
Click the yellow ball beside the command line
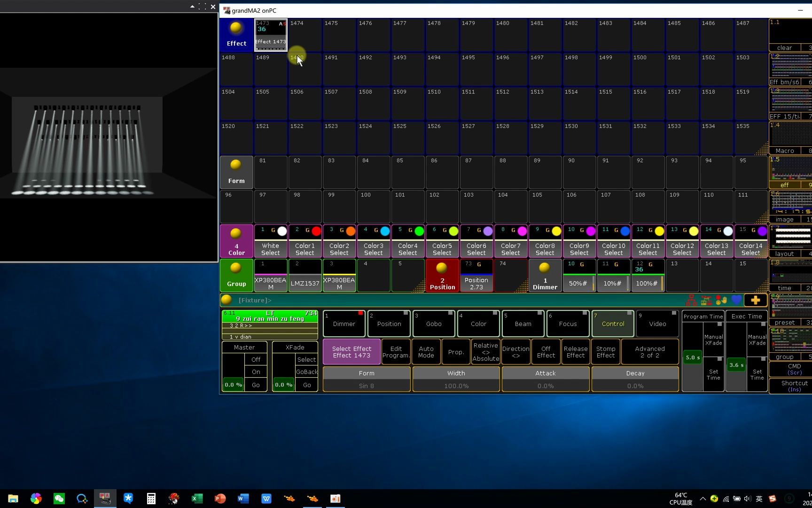point(226,300)
